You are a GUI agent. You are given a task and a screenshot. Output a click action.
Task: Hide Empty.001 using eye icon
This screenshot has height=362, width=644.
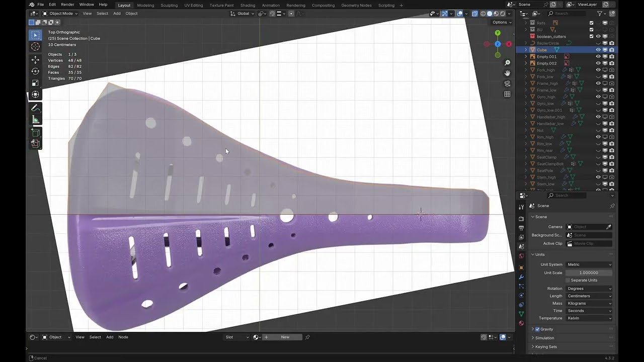pos(598,56)
